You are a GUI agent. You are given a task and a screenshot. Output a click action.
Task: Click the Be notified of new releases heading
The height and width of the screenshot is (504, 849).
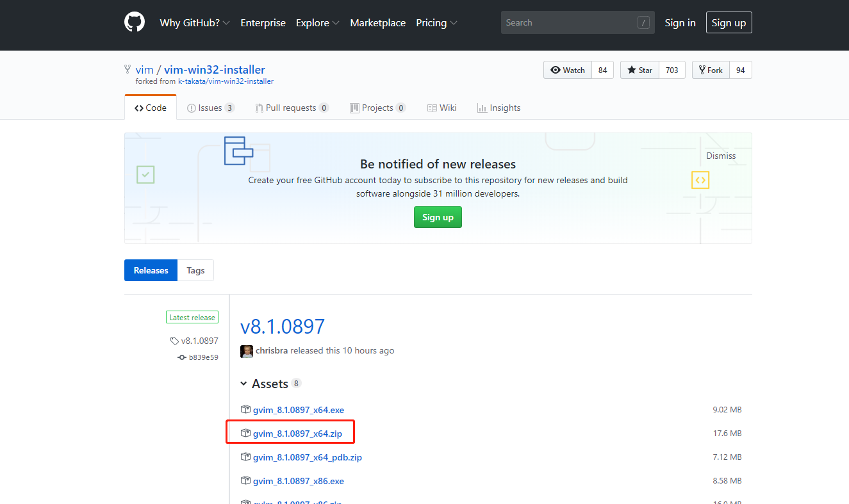[x=438, y=164]
